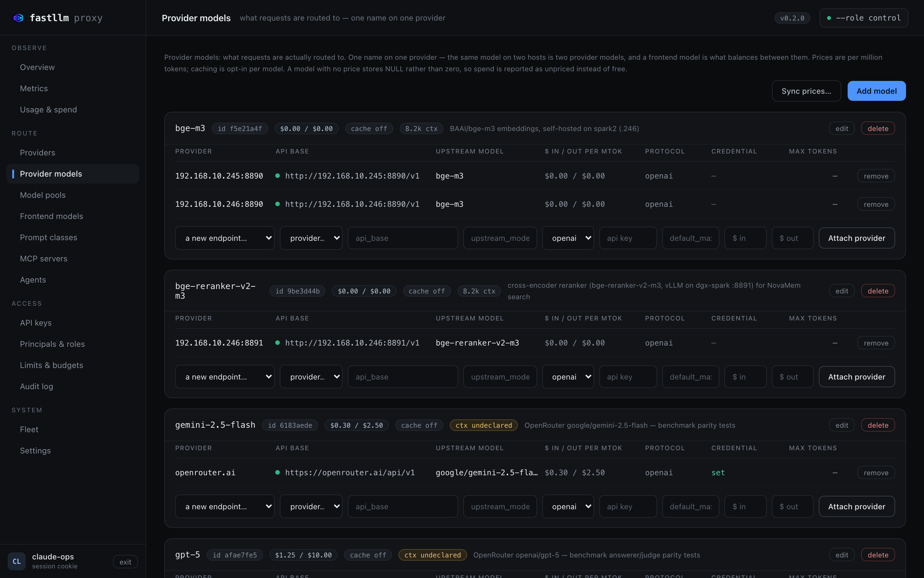924x578 pixels.
Task: Focus the upstream model field under bge-m3
Action: point(500,238)
